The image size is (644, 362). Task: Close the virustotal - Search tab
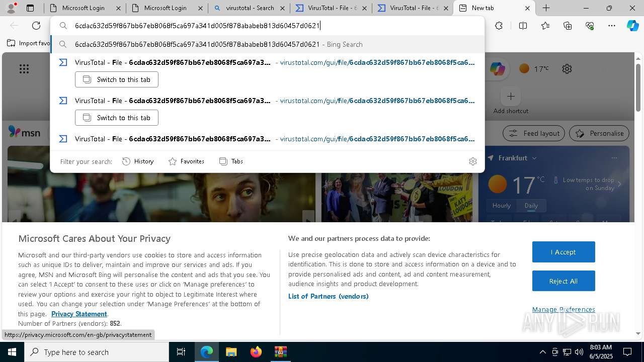tap(282, 8)
